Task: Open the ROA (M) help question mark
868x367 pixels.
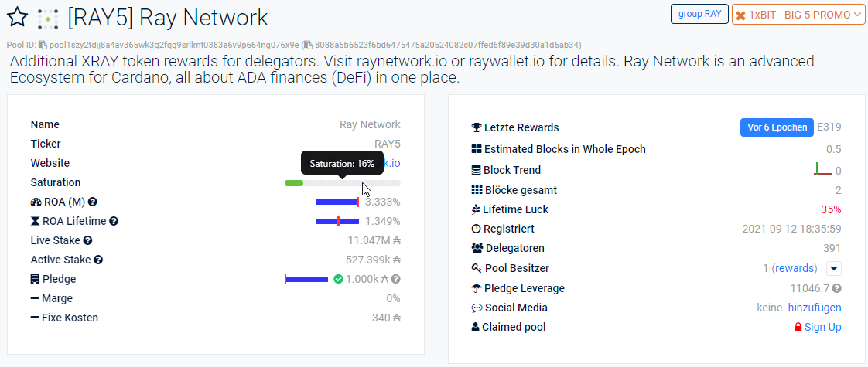Action: click(x=92, y=202)
